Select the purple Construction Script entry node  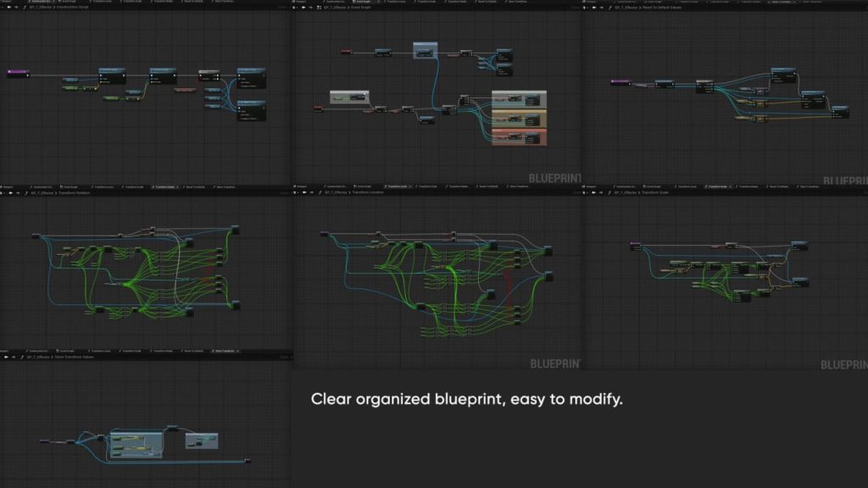[18, 74]
